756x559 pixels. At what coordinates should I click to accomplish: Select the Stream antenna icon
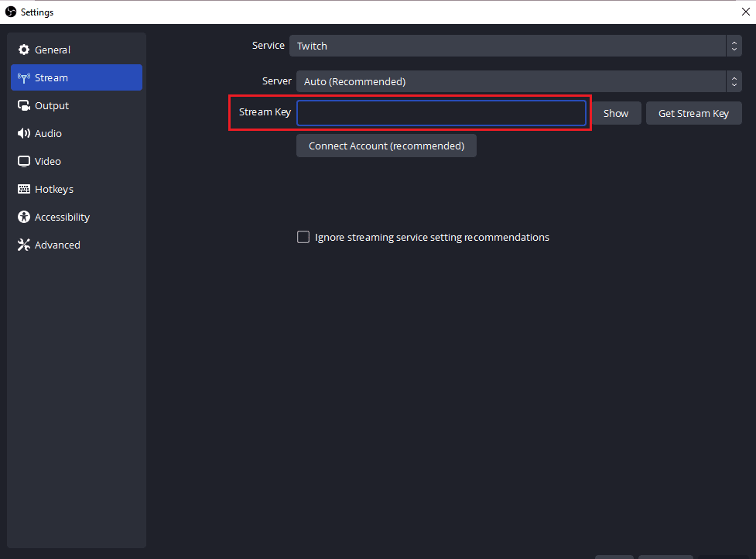click(x=24, y=77)
